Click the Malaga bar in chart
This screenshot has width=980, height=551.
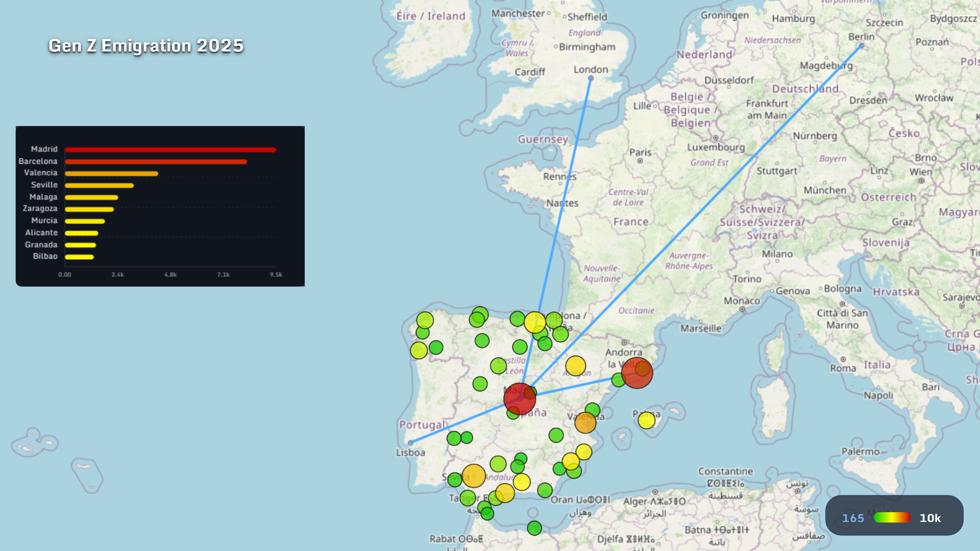point(91,197)
